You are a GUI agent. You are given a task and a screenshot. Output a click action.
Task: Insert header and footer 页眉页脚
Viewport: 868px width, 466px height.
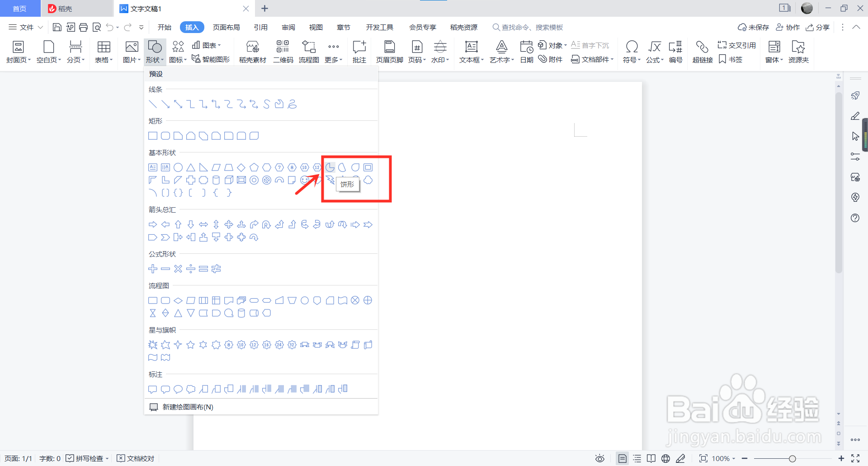coord(390,52)
